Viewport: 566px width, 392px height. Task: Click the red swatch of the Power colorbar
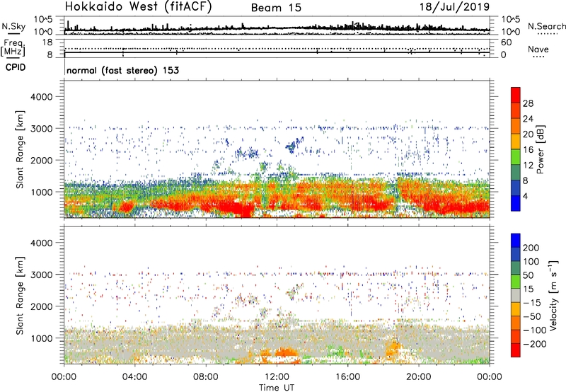pyautogui.click(x=516, y=95)
